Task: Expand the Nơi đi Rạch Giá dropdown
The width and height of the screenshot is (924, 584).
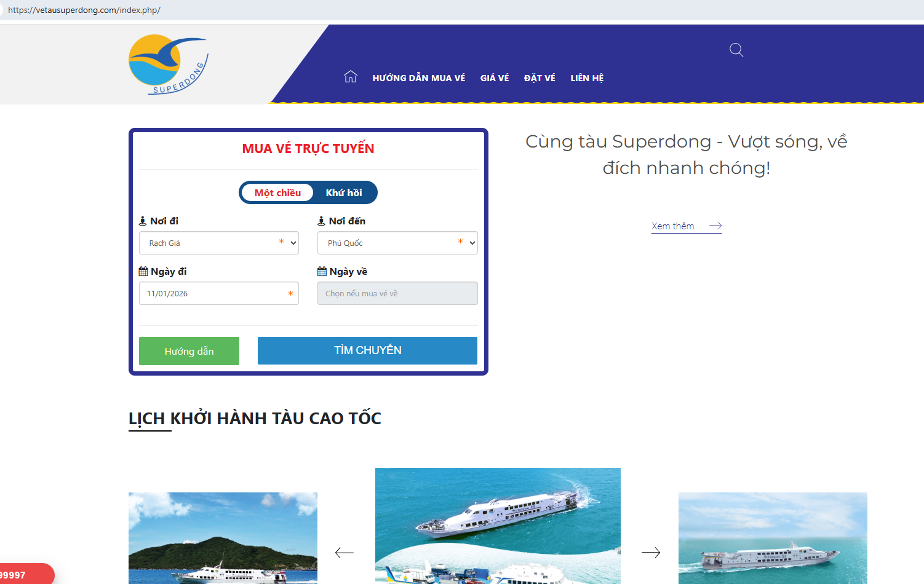Action: point(219,243)
